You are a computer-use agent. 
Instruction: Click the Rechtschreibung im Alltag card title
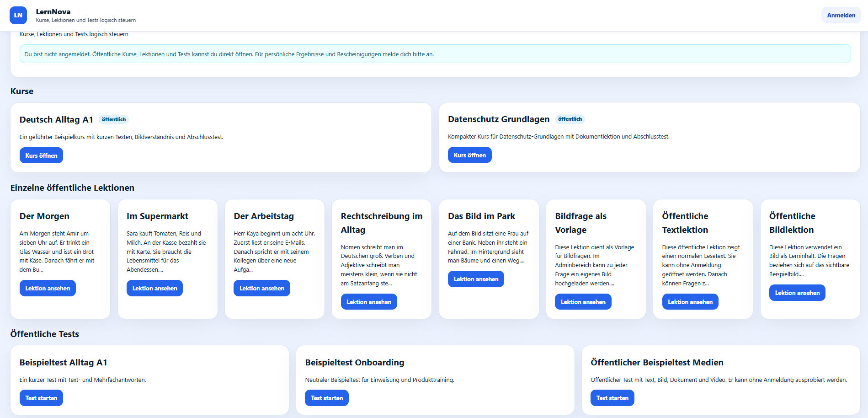tap(382, 223)
